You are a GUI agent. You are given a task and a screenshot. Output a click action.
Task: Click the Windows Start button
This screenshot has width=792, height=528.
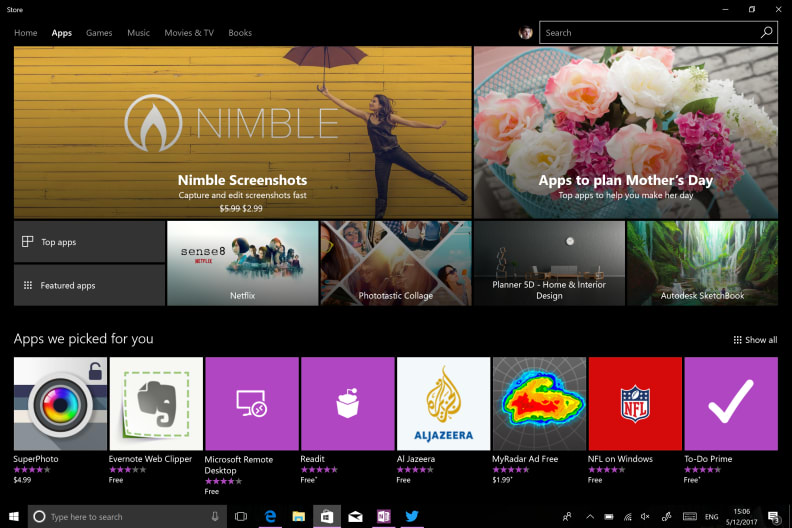(x=14, y=516)
